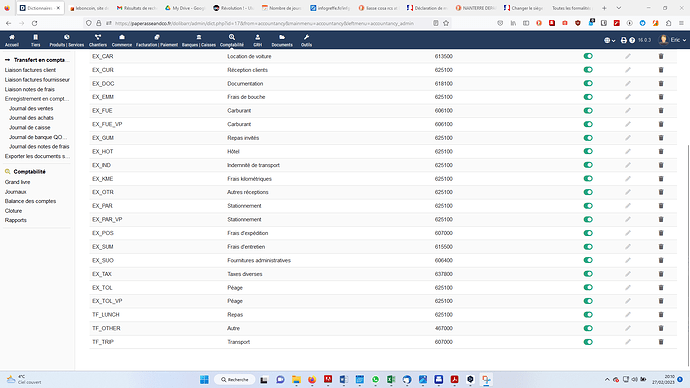Click the pencil icon for EX_HOT Hôtel
690x388 pixels.
click(628, 151)
